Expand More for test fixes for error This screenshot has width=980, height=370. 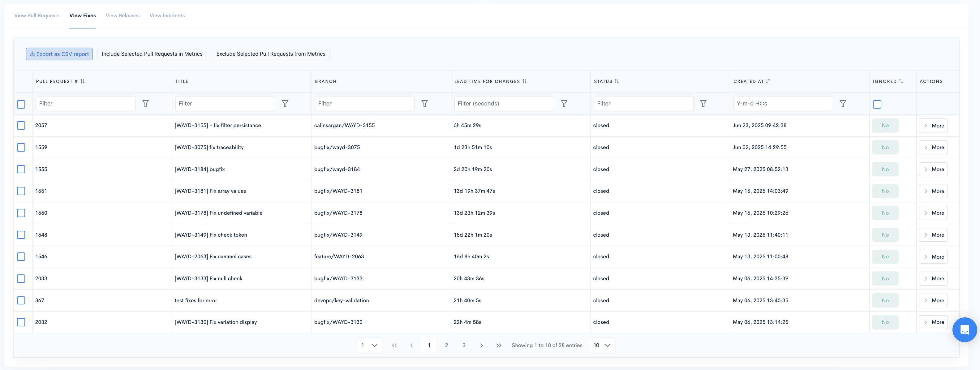click(x=933, y=300)
